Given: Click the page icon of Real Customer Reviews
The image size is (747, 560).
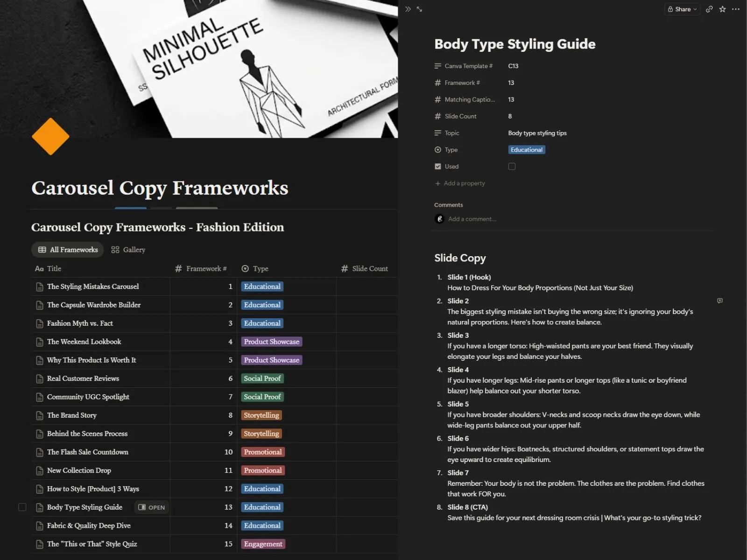Looking at the screenshot, I should coord(40,378).
